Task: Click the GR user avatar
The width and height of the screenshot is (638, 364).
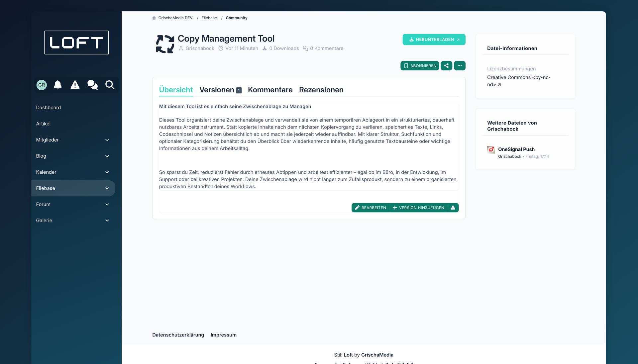Action: (x=42, y=85)
